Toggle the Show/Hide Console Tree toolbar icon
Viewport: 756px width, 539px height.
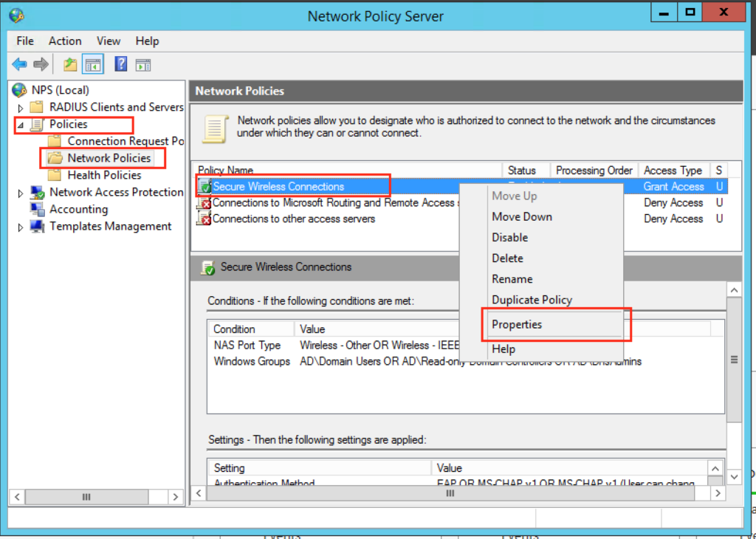tap(92, 64)
